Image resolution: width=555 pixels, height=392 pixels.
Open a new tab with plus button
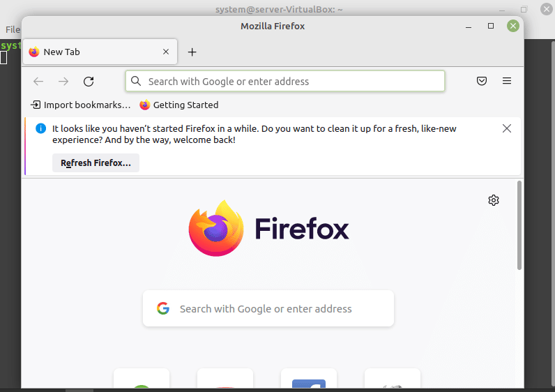coord(192,52)
